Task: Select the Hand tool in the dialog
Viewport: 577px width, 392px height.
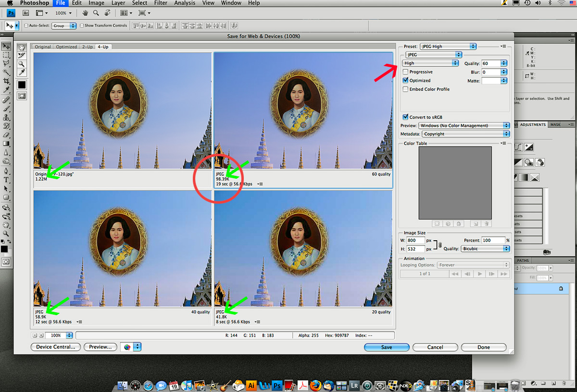Action: pyautogui.click(x=22, y=47)
